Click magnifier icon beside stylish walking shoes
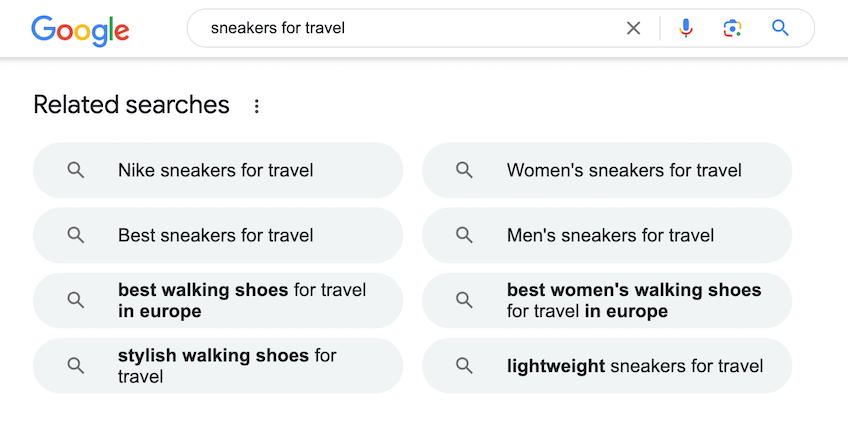Image resolution: width=848 pixels, height=441 pixels. click(x=76, y=366)
